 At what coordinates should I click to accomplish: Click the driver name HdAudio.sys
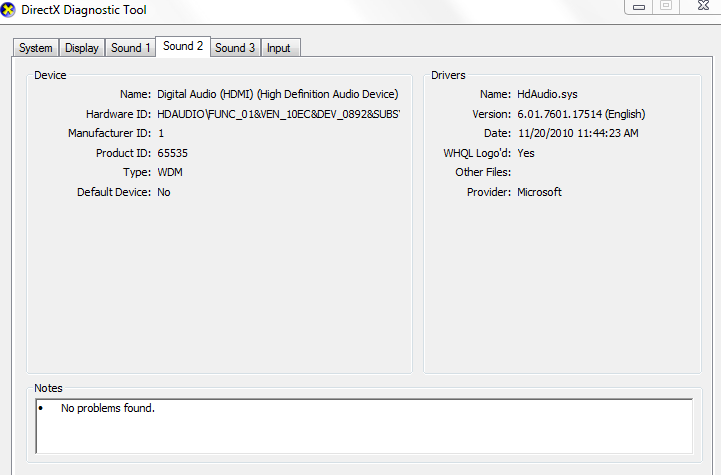(547, 94)
